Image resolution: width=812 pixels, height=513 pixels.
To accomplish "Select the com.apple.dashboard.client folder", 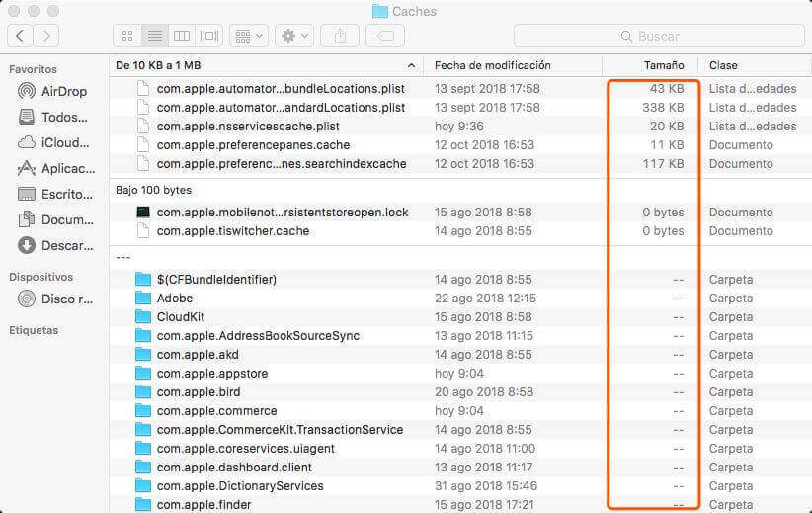I will 234,468.
